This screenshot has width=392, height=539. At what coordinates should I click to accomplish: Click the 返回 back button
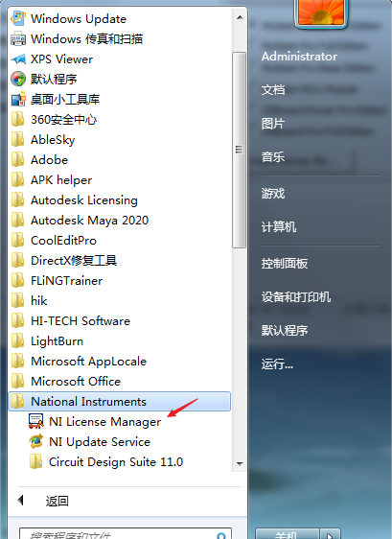pyautogui.click(x=44, y=501)
